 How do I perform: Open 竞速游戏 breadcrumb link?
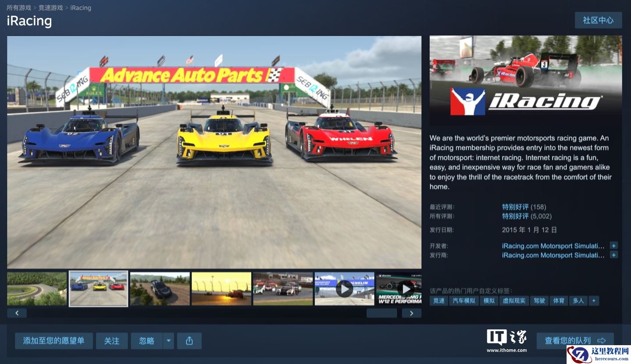[50, 8]
